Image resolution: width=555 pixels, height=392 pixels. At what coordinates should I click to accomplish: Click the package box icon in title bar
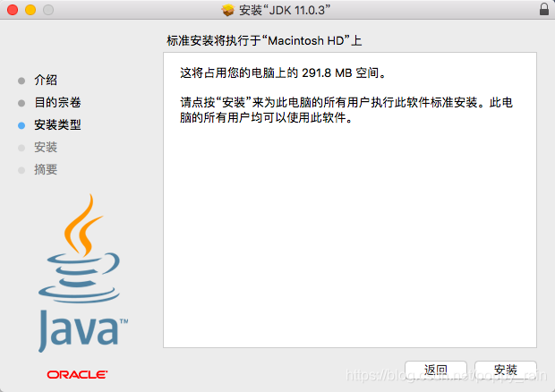coord(228,10)
